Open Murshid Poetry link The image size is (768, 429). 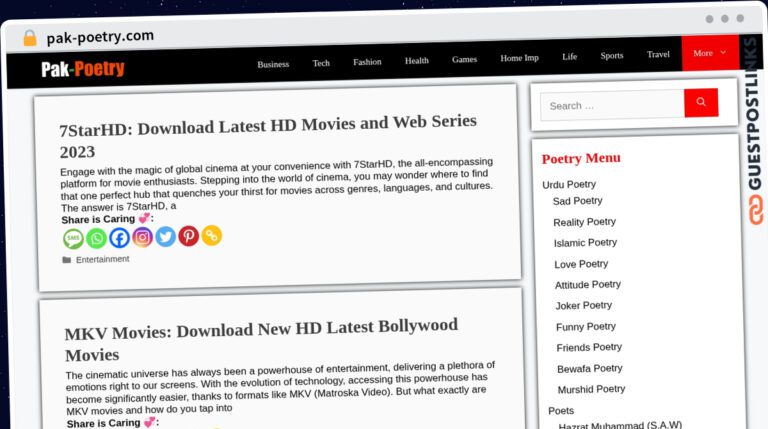(x=591, y=389)
